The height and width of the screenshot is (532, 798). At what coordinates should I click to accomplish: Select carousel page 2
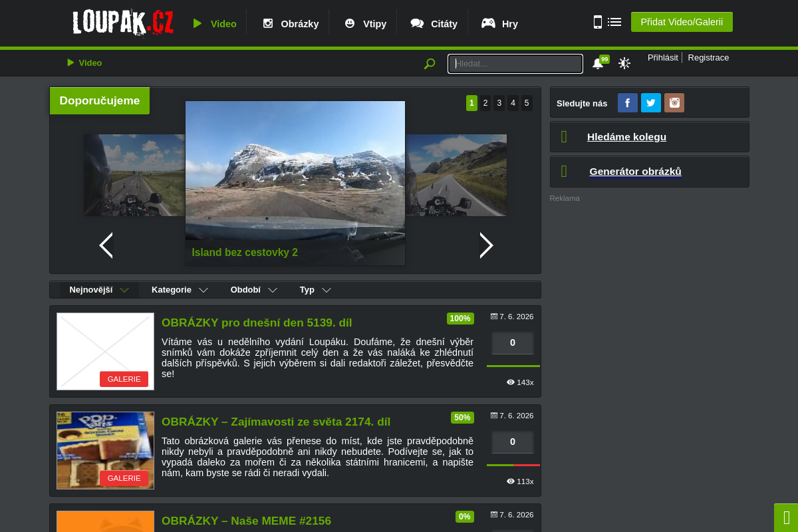coord(485,103)
